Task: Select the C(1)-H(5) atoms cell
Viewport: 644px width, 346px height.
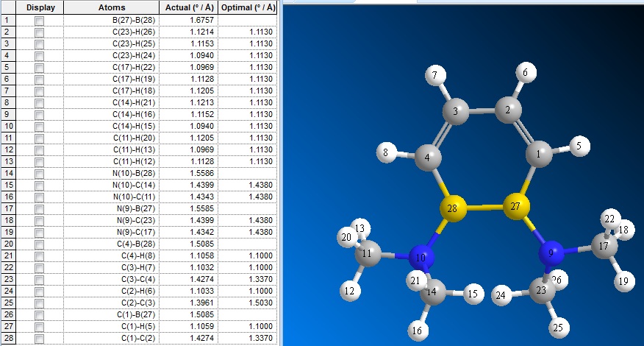Action: [111, 326]
